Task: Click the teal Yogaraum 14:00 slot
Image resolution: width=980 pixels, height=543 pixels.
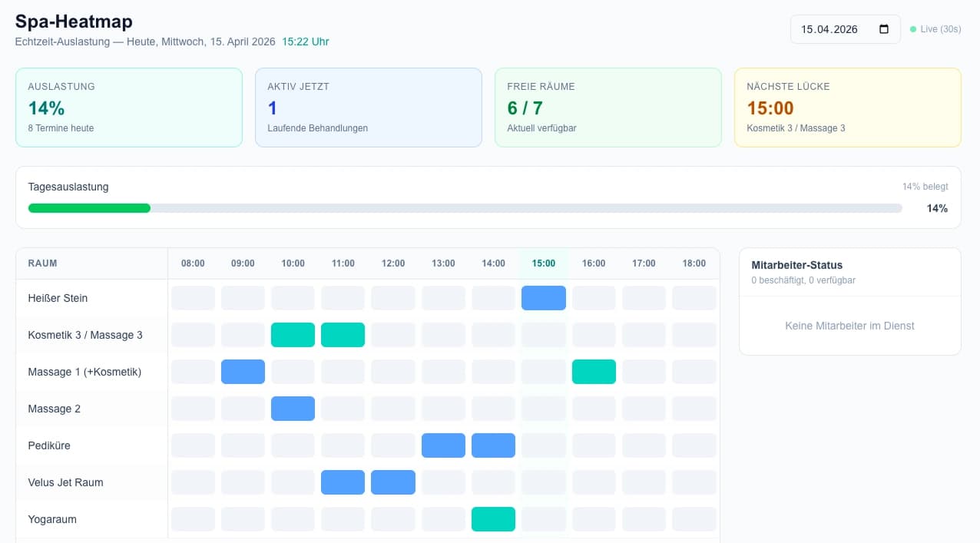Action: (493, 519)
